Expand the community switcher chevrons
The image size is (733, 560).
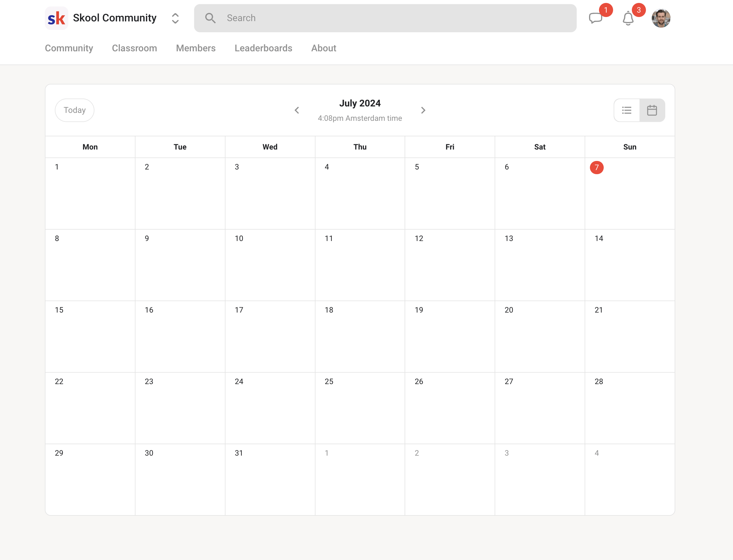(x=175, y=18)
